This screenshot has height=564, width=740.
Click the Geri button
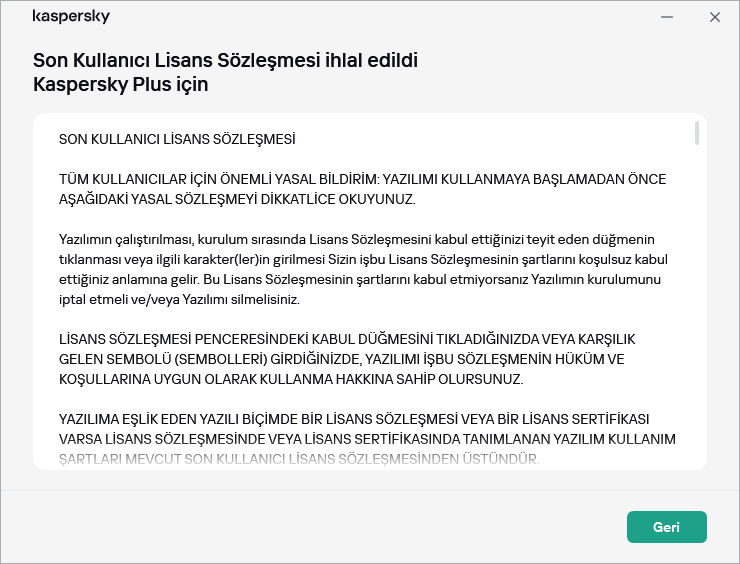click(x=666, y=527)
